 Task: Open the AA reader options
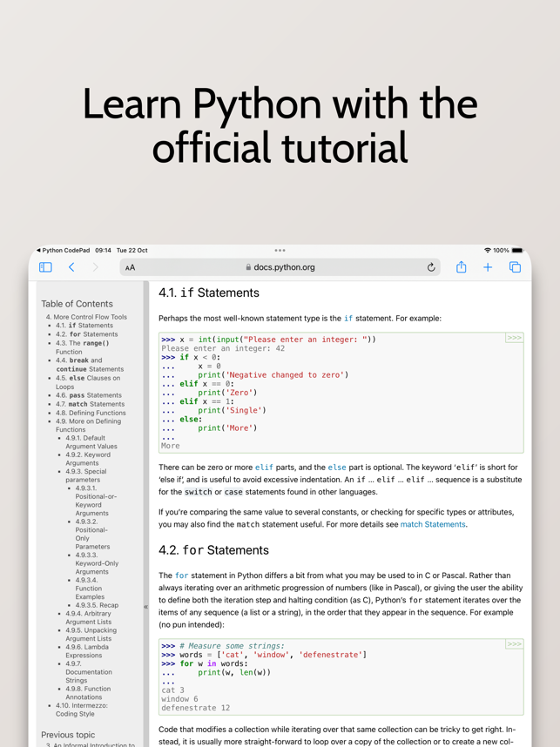(x=130, y=268)
